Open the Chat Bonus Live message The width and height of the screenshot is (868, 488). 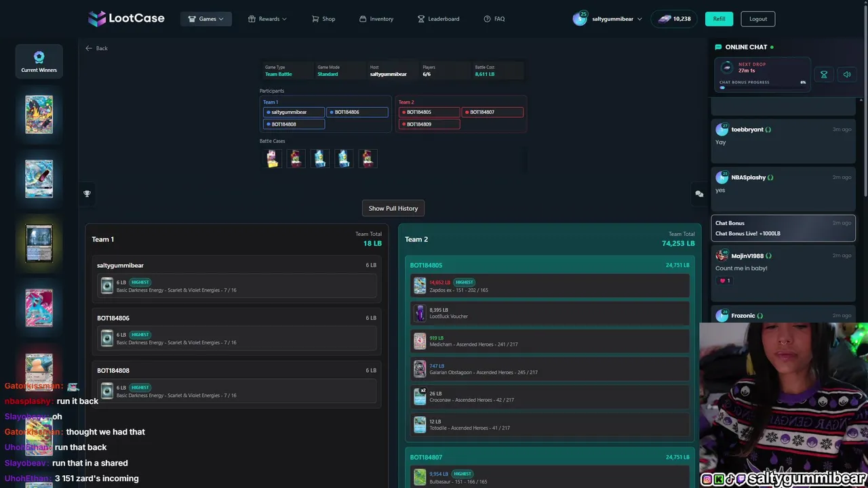pyautogui.click(x=783, y=228)
